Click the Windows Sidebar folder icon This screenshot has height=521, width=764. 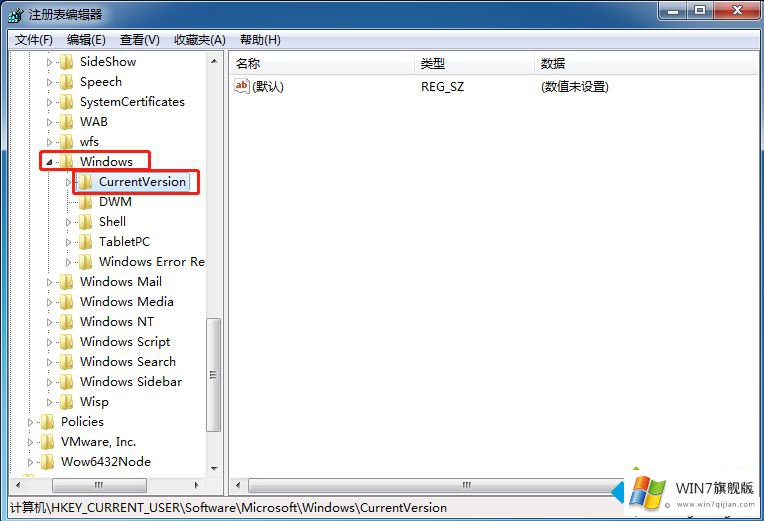(66, 382)
